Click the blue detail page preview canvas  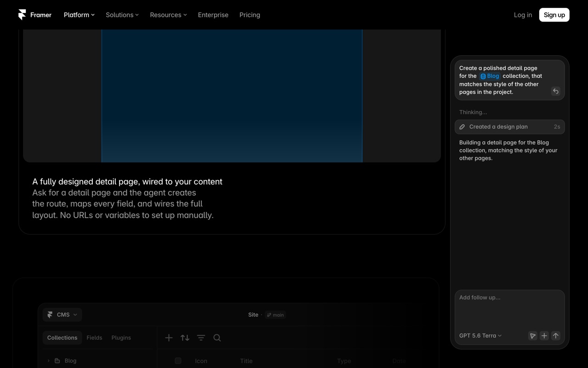232,96
